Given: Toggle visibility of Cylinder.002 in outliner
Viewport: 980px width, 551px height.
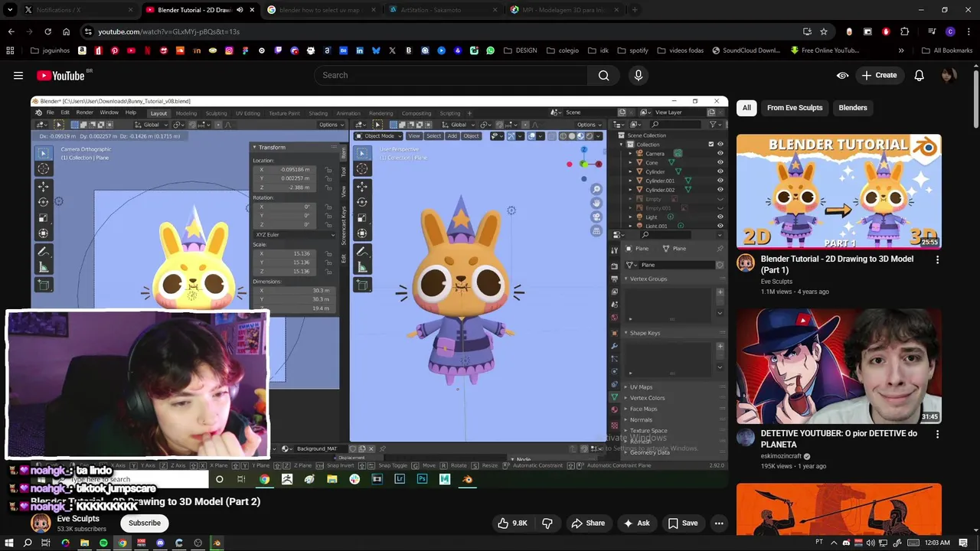Looking at the screenshot, I should coord(720,190).
